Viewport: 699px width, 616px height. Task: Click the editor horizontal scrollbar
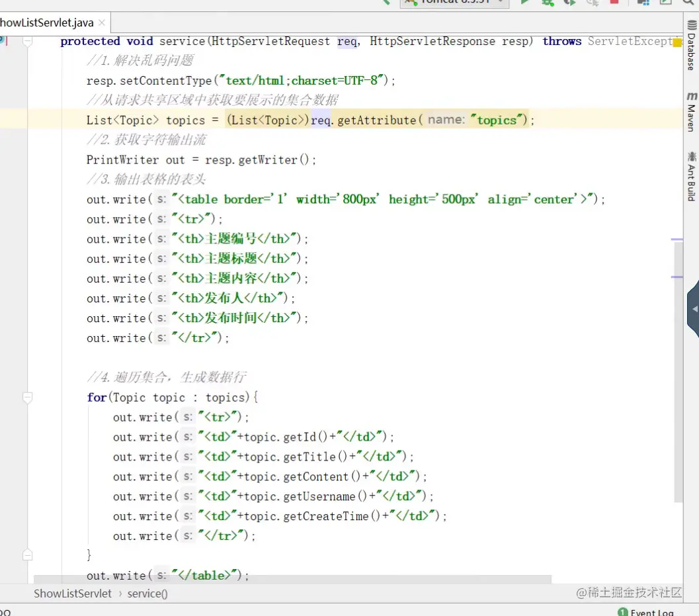point(292,579)
